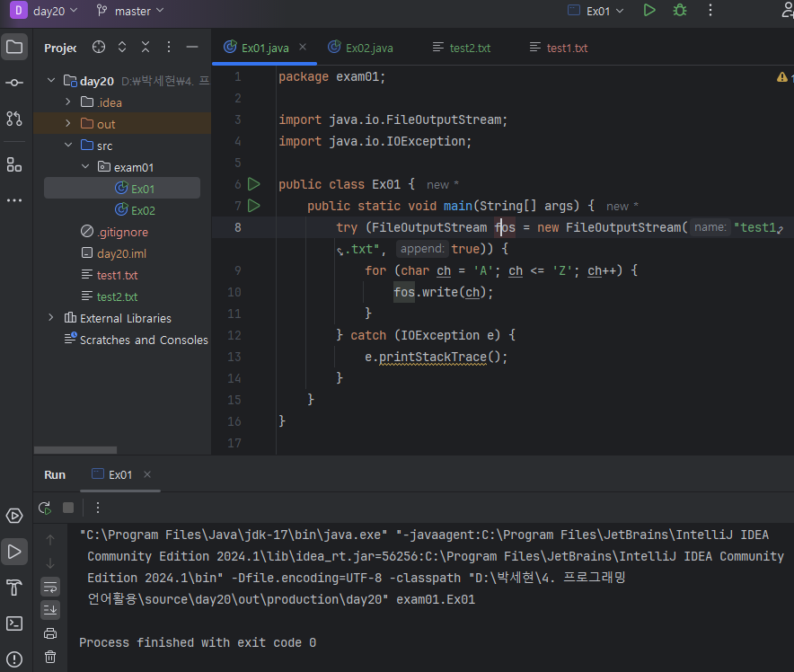Expand External Libraries node
This screenshot has height=672, width=794.
50,317
